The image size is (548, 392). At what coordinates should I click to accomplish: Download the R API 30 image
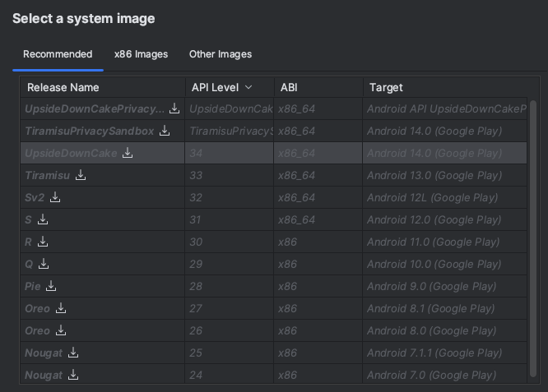point(43,242)
